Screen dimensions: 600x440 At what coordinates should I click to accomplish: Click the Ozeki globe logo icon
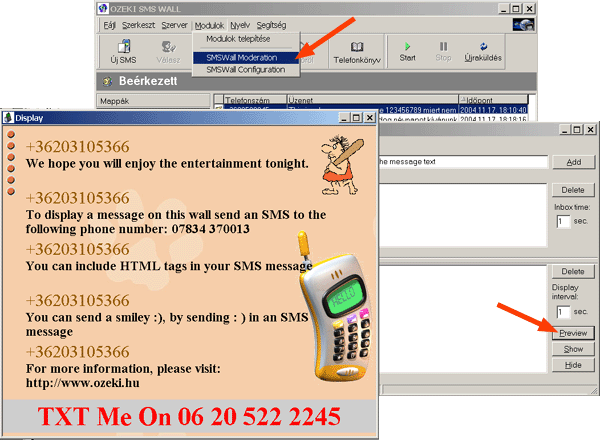tap(523, 25)
